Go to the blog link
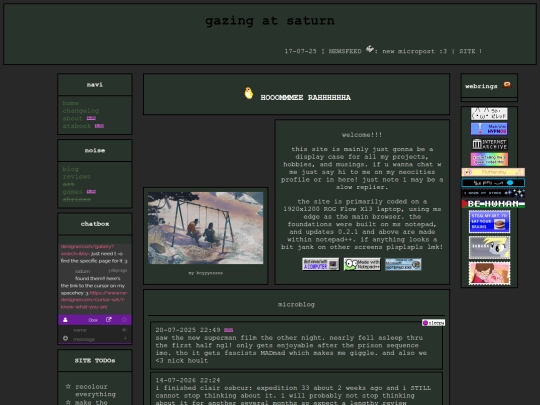540x405 pixels. coord(71,169)
